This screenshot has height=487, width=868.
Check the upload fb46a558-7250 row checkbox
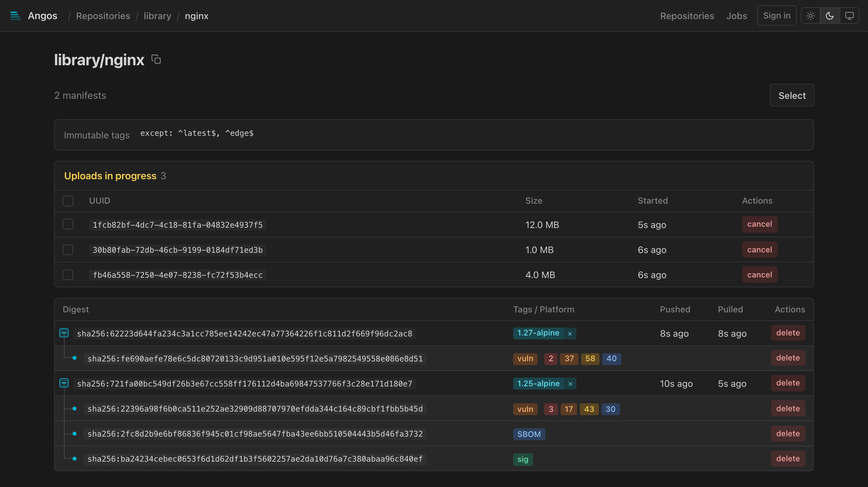[68, 274]
